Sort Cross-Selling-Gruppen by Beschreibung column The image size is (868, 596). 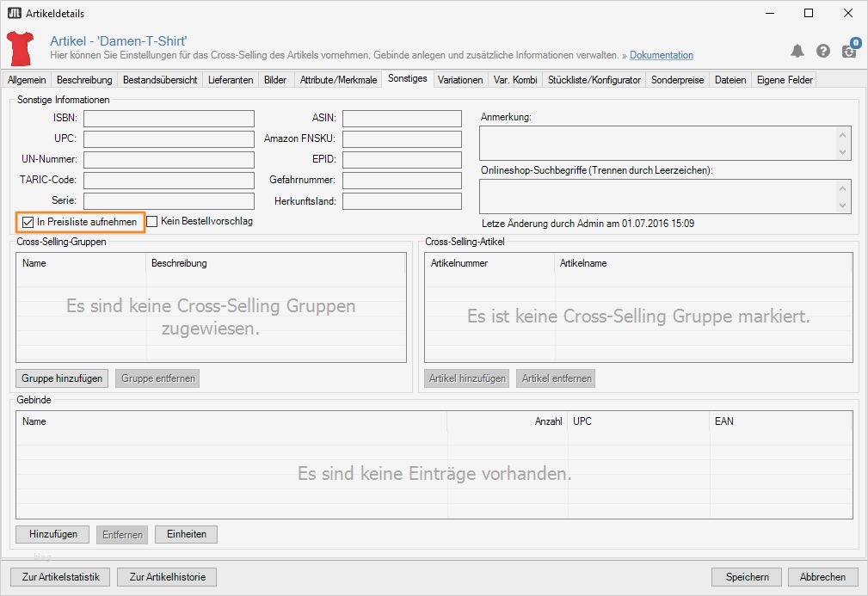click(x=275, y=263)
